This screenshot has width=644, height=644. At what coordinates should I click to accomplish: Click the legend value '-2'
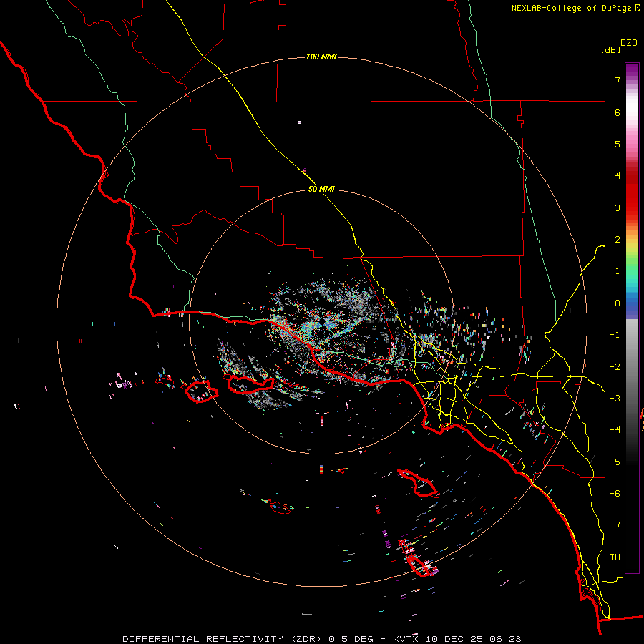pos(615,367)
